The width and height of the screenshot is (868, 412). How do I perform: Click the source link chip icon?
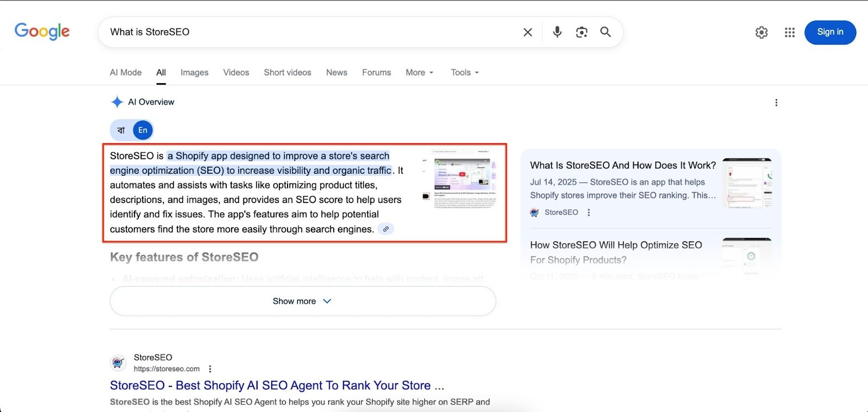pyautogui.click(x=386, y=229)
